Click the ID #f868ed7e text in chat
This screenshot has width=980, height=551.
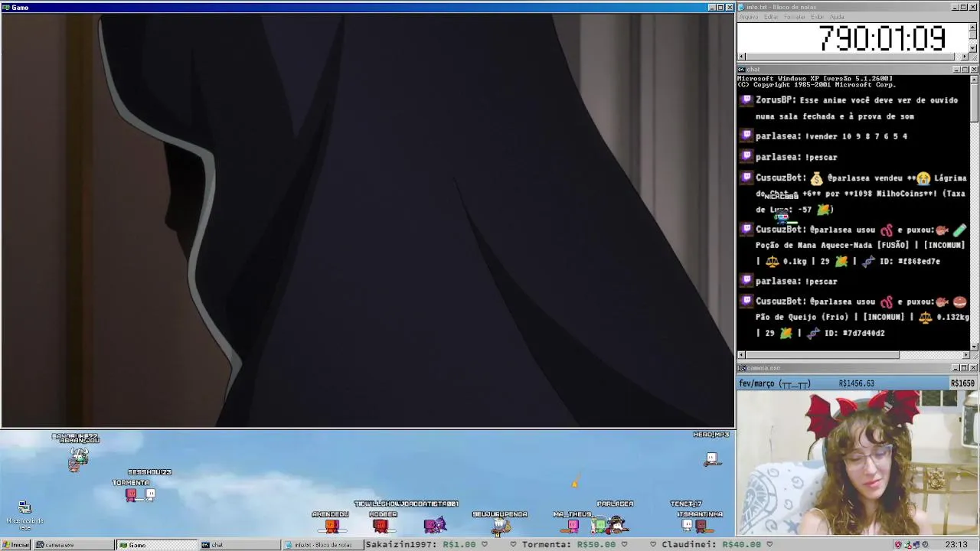click(x=910, y=261)
